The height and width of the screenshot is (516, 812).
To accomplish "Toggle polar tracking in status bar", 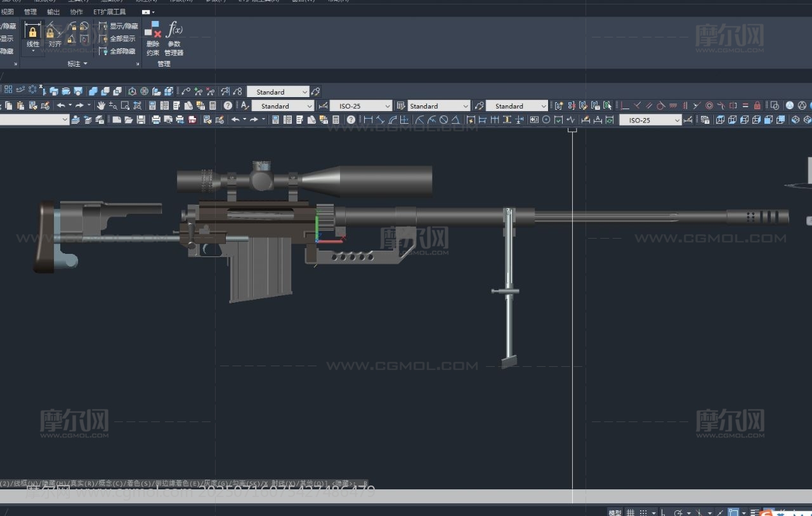I will (x=678, y=512).
